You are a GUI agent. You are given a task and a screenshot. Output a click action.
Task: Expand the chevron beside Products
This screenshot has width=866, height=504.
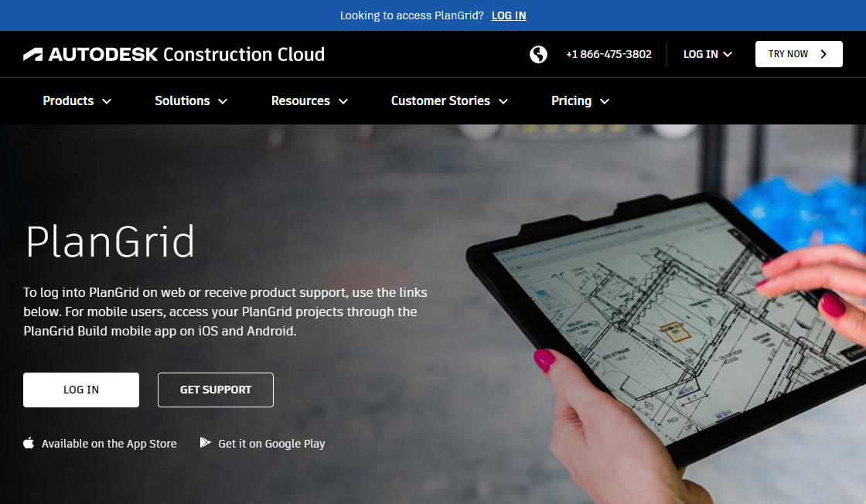pyautogui.click(x=107, y=101)
